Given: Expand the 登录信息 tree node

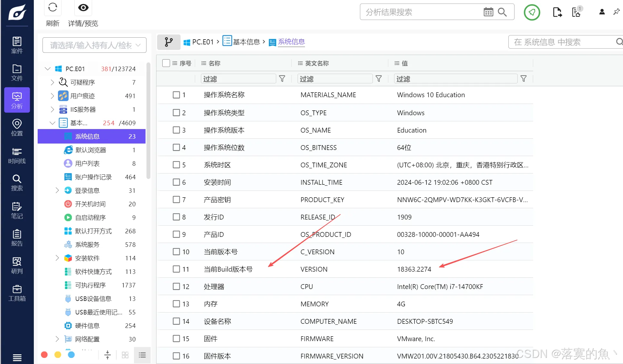Looking at the screenshot, I should (x=57, y=191).
